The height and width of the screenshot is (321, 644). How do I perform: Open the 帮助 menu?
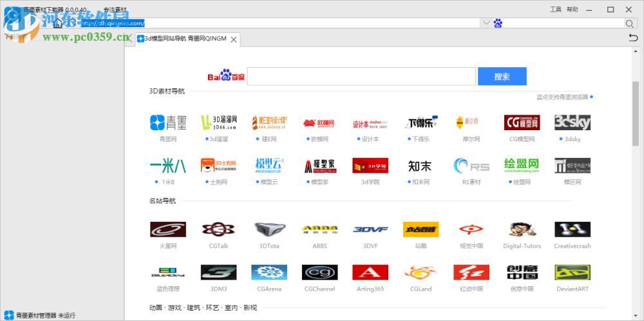pos(572,9)
